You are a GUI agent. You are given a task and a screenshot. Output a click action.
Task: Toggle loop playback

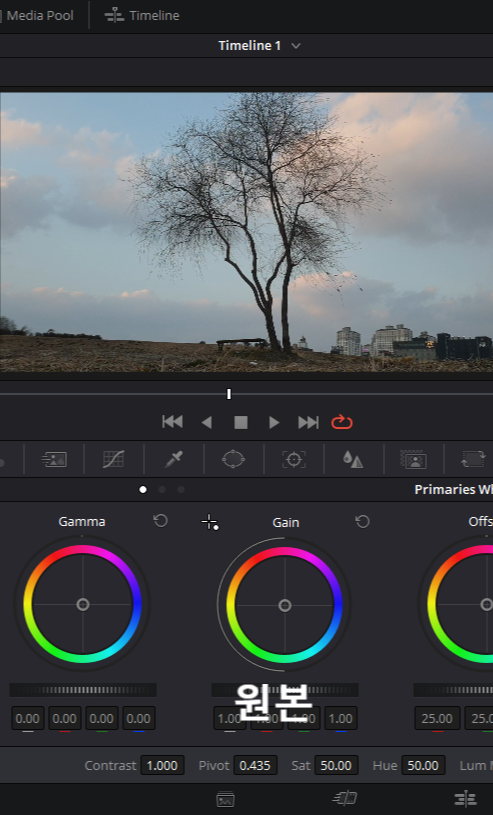[342, 422]
